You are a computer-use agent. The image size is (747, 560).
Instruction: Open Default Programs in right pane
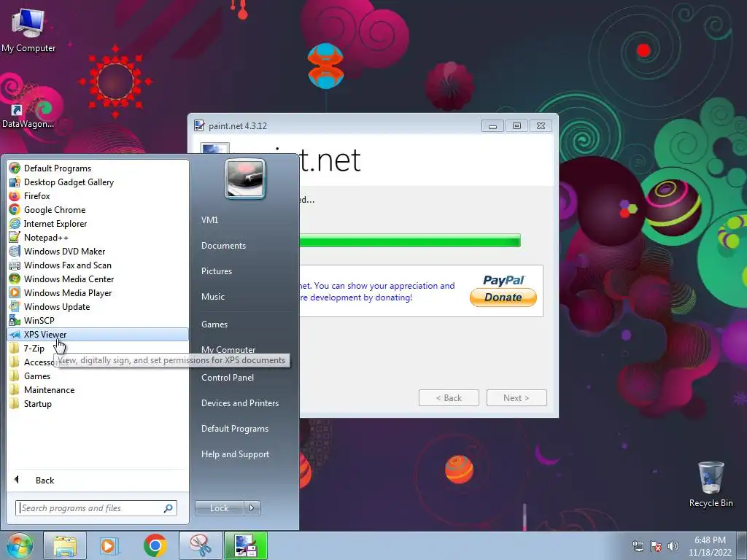235,429
